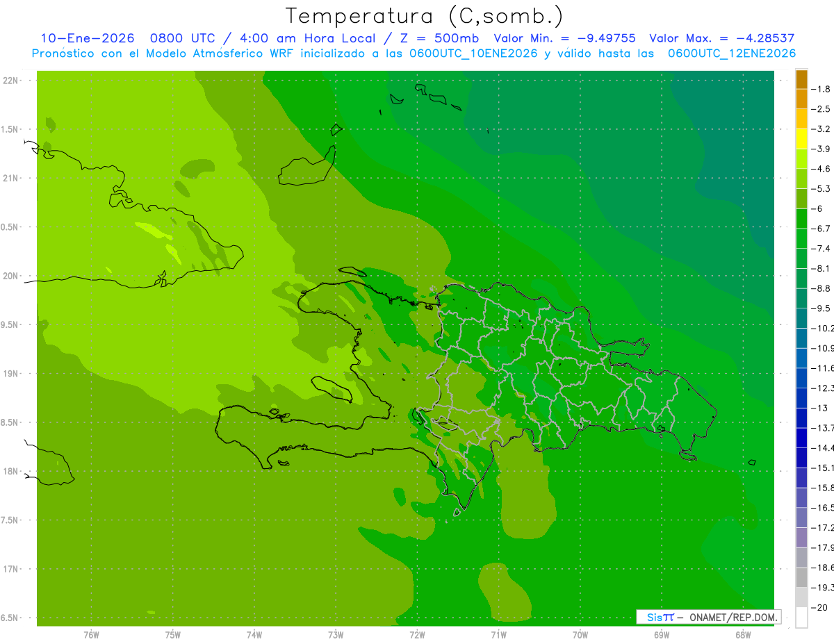Click the '22N' latitude label
This screenshot has height=644, width=834.
[10, 80]
